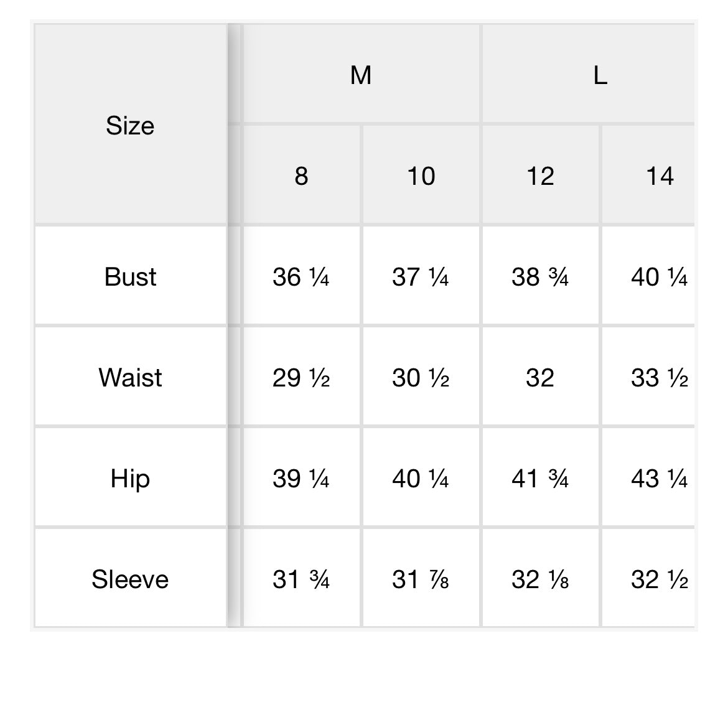Select the L size column header
The width and height of the screenshot is (728, 707).
pos(599,75)
